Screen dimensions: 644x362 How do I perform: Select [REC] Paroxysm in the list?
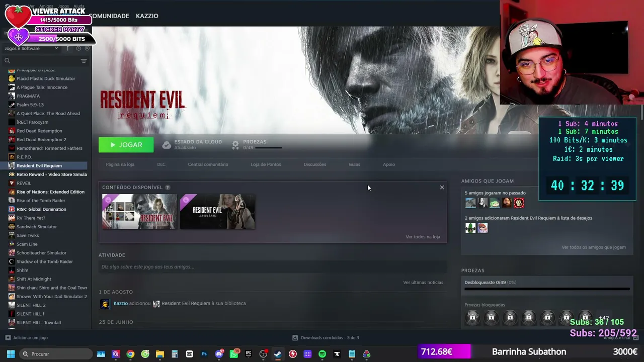click(32, 122)
